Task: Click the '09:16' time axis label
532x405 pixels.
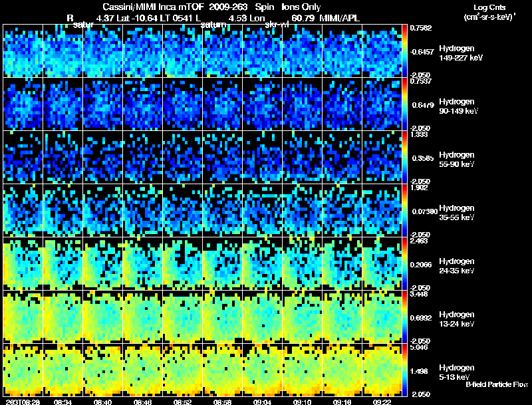Action: 342,402
